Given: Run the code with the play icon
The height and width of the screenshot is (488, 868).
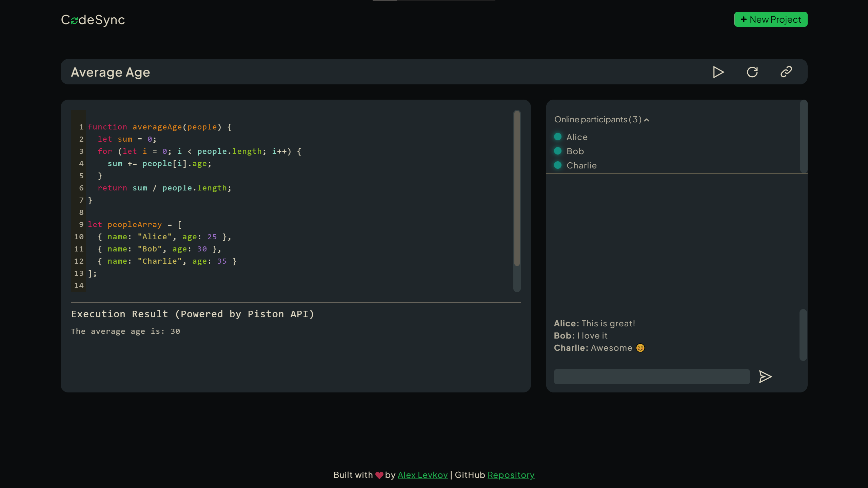Looking at the screenshot, I should [x=718, y=72].
